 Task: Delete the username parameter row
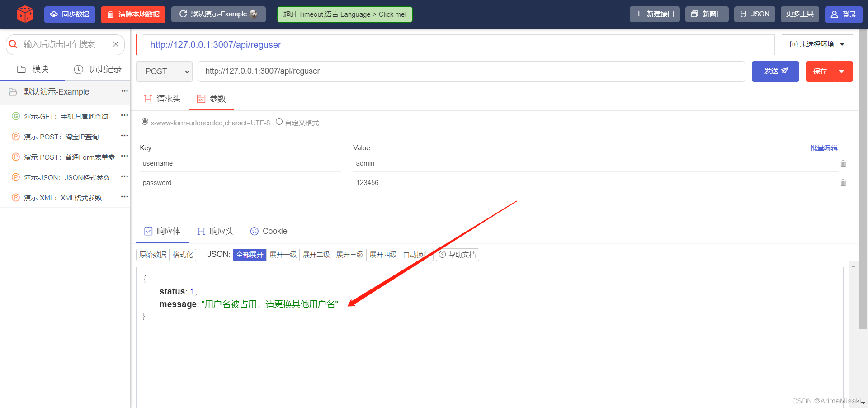[x=843, y=163]
